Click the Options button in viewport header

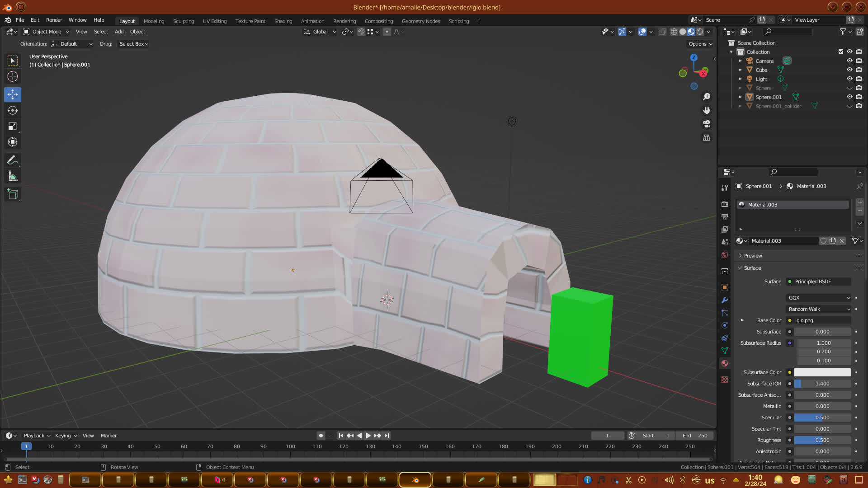click(x=700, y=44)
